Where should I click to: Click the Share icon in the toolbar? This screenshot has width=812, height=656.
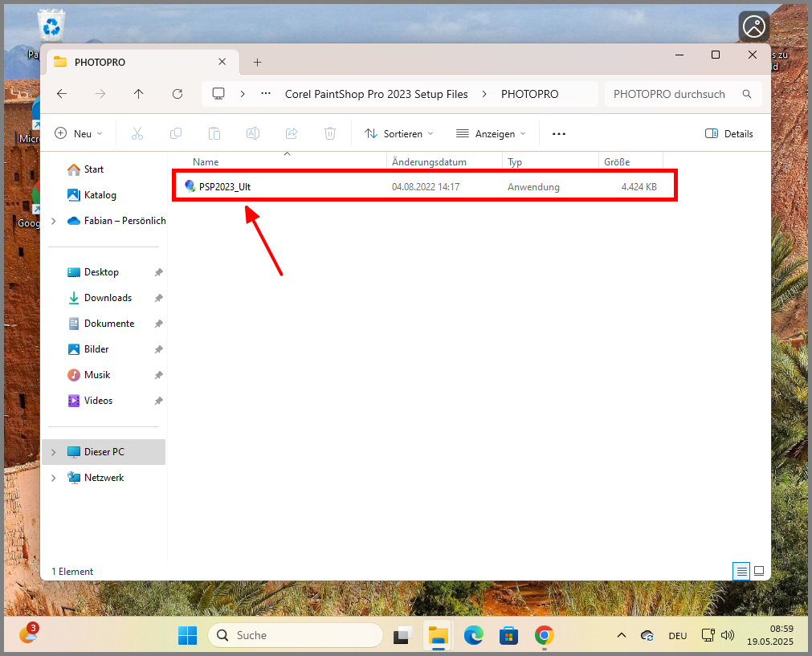(292, 133)
